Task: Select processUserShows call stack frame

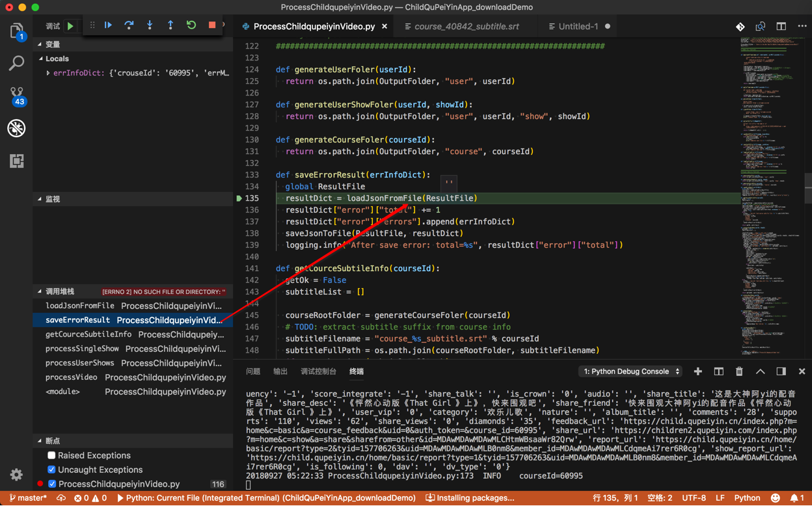Action: click(x=133, y=363)
